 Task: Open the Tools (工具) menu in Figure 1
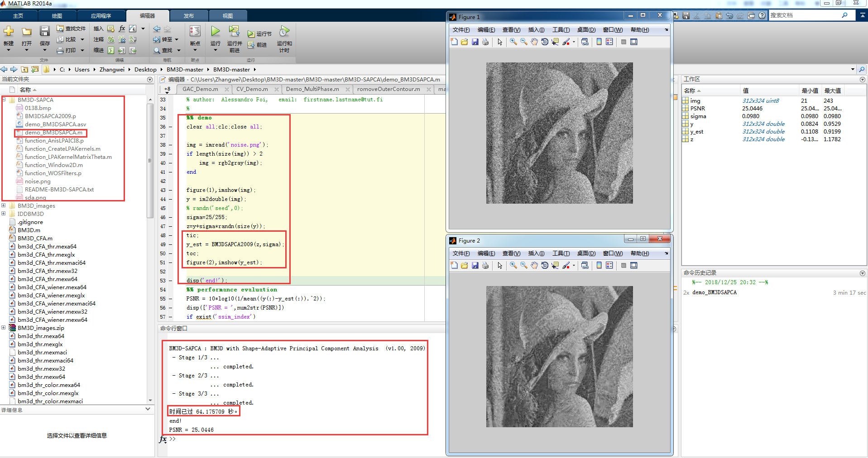[561, 30]
